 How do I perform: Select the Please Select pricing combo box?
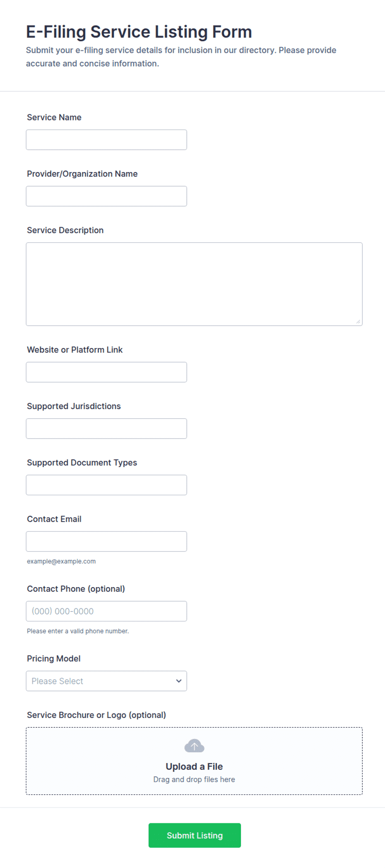(x=106, y=681)
